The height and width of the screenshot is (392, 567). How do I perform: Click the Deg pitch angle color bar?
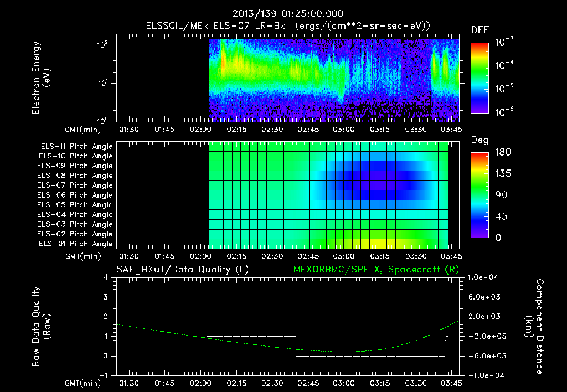coord(480,195)
